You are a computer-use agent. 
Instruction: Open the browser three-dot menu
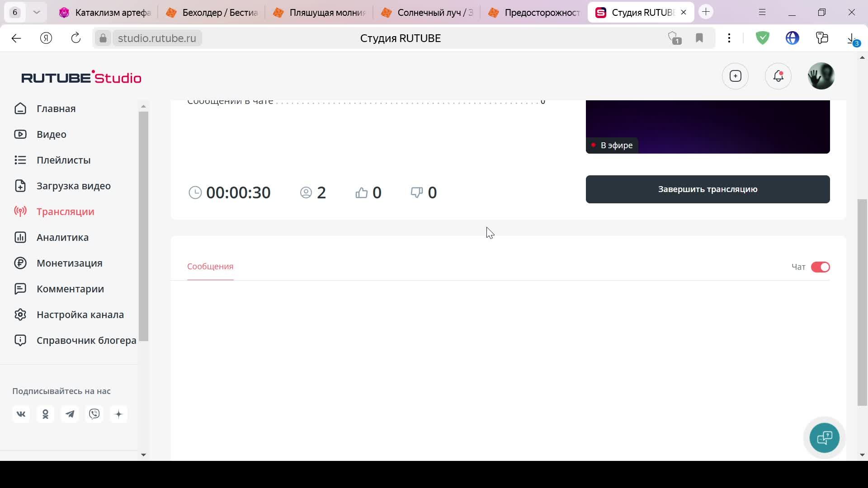[729, 38]
